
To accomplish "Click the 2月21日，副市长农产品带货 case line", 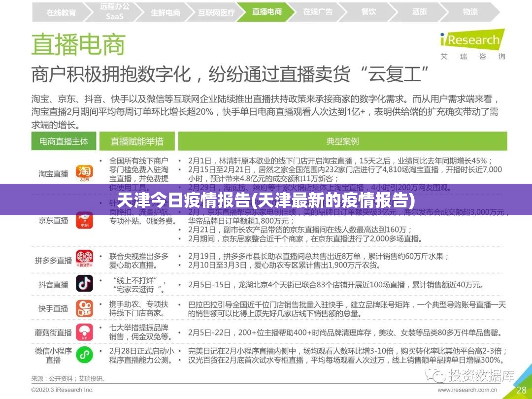I will (300, 230).
